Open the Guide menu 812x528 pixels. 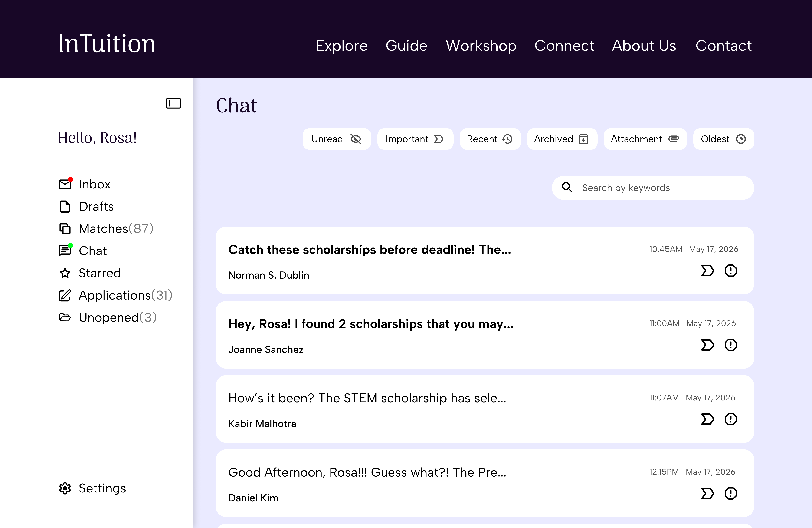pos(406,46)
